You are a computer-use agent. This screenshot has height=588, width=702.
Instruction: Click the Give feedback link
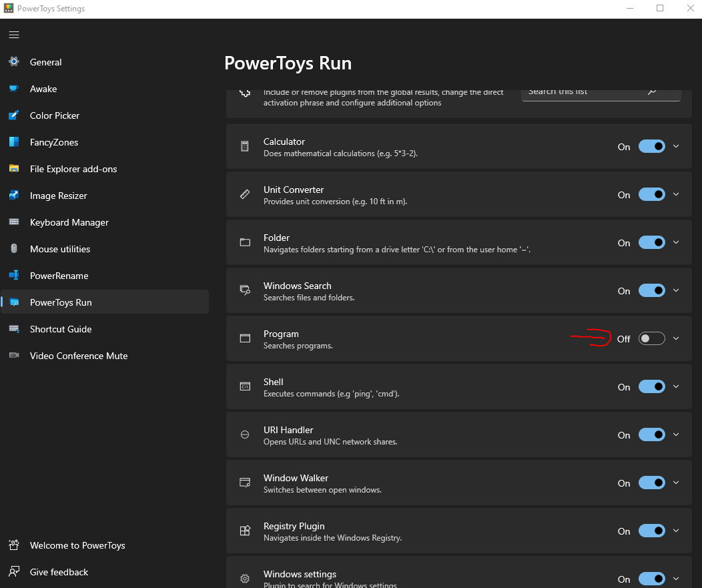click(x=59, y=572)
